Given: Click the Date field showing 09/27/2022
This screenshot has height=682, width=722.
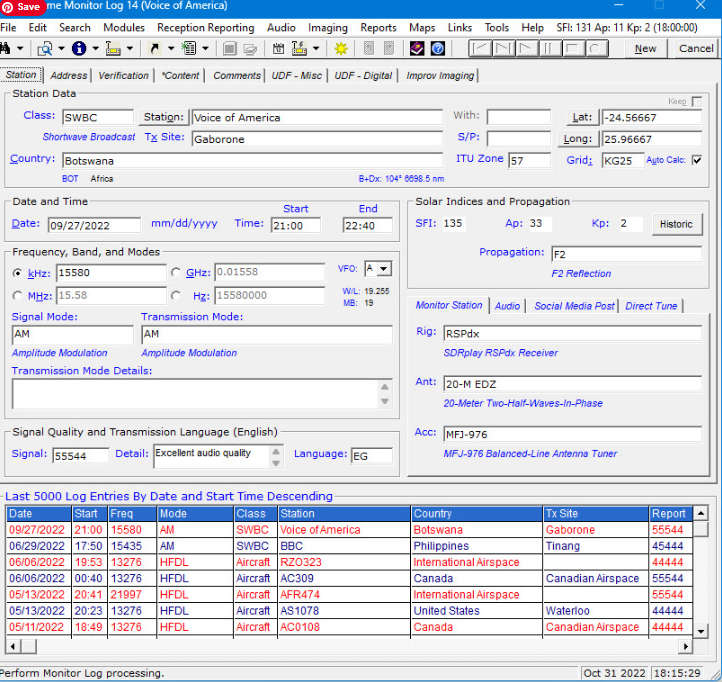Looking at the screenshot, I should point(94,225).
